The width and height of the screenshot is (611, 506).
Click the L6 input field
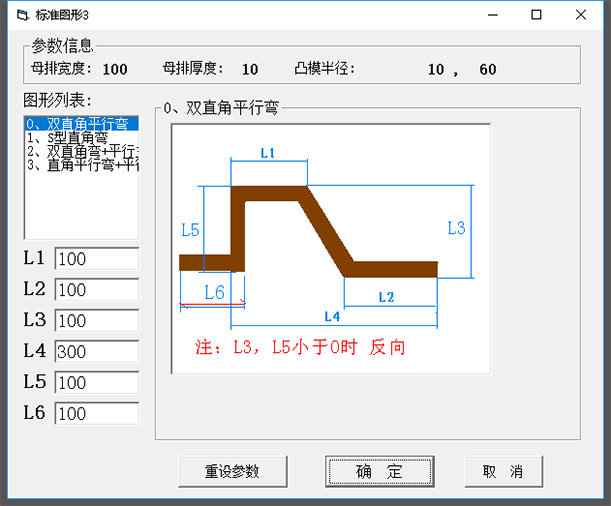96,414
